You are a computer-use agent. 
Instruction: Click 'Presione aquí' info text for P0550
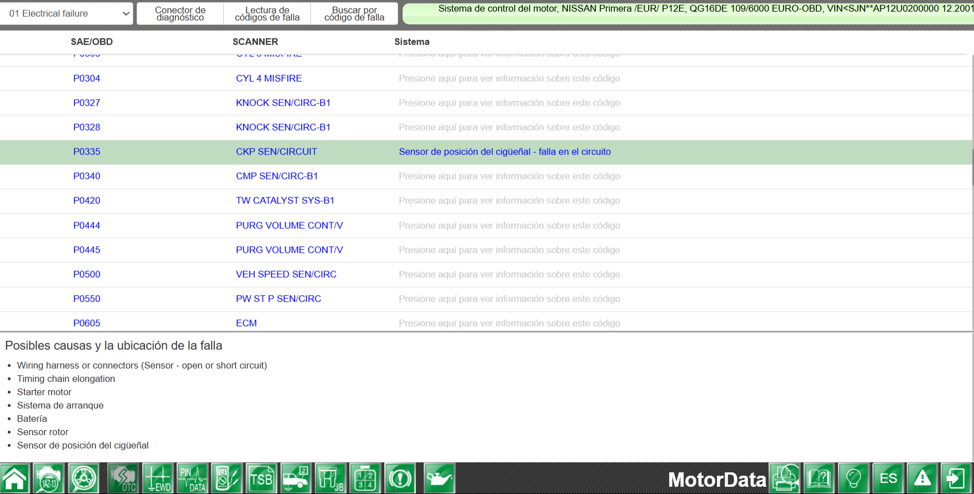pyautogui.click(x=509, y=298)
